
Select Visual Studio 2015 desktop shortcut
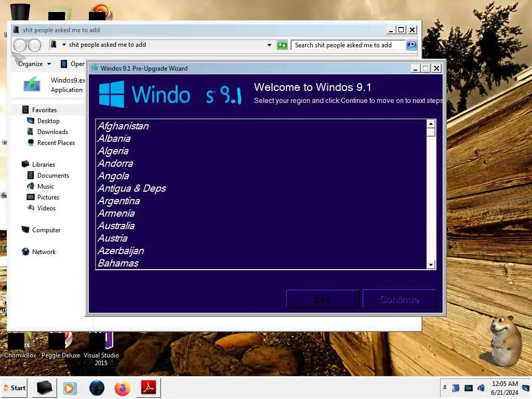tap(101, 350)
